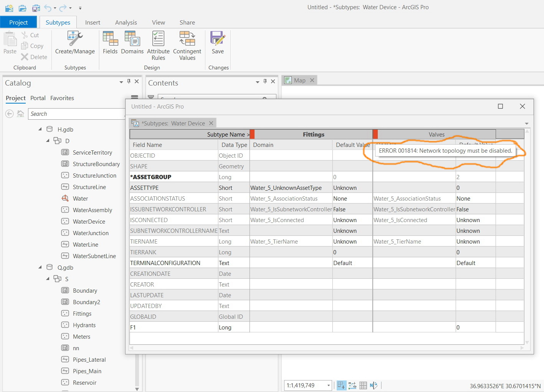Toggle auto-hide pin on the Catalog pane
Viewport: 544px width, 392px height.
[x=129, y=81]
